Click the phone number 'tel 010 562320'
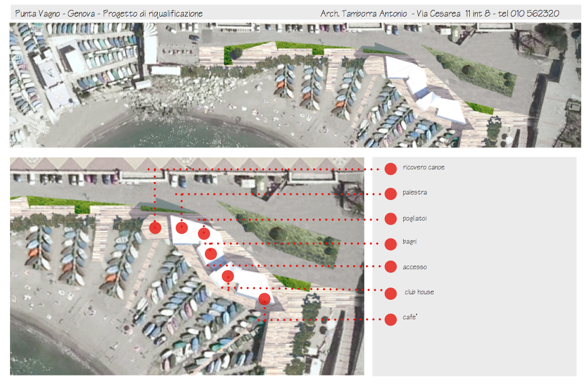 (x=529, y=14)
